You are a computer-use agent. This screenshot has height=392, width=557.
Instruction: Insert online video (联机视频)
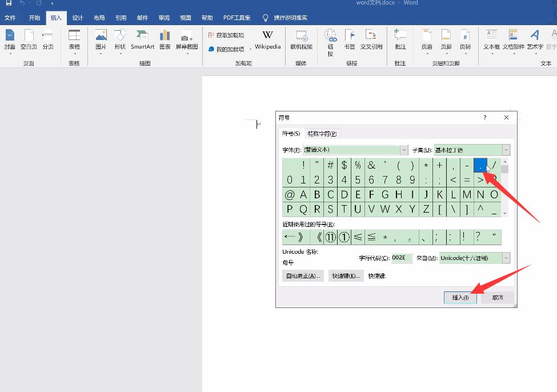pyautogui.click(x=301, y=40)
